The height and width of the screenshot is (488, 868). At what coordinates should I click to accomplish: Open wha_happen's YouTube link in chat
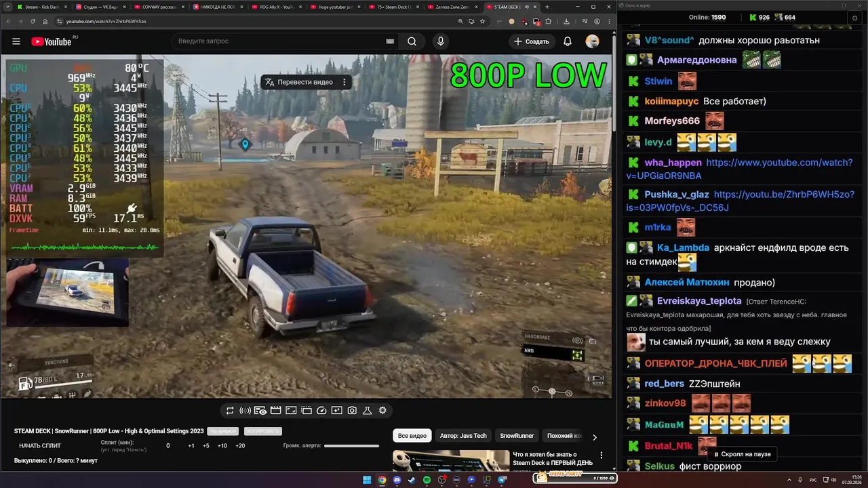coord(740,169)
